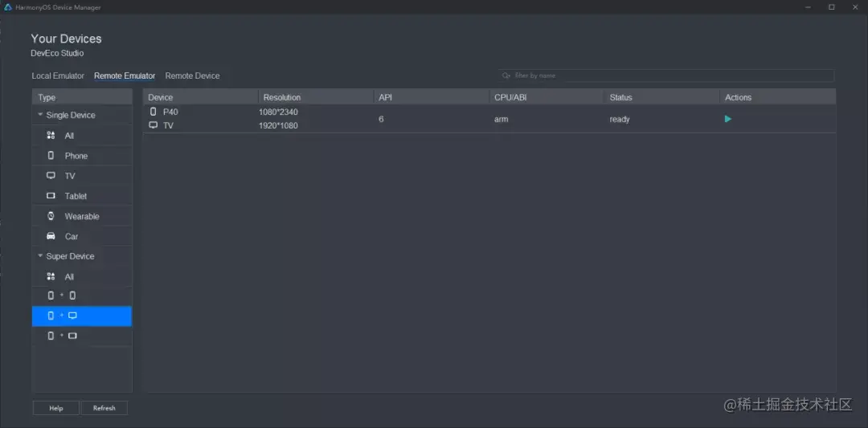The width and height of the screenshot is (868, 428).
Task: Click the P40 phone icon in device row
Action: pyautogui.click(x=154, y=112)
